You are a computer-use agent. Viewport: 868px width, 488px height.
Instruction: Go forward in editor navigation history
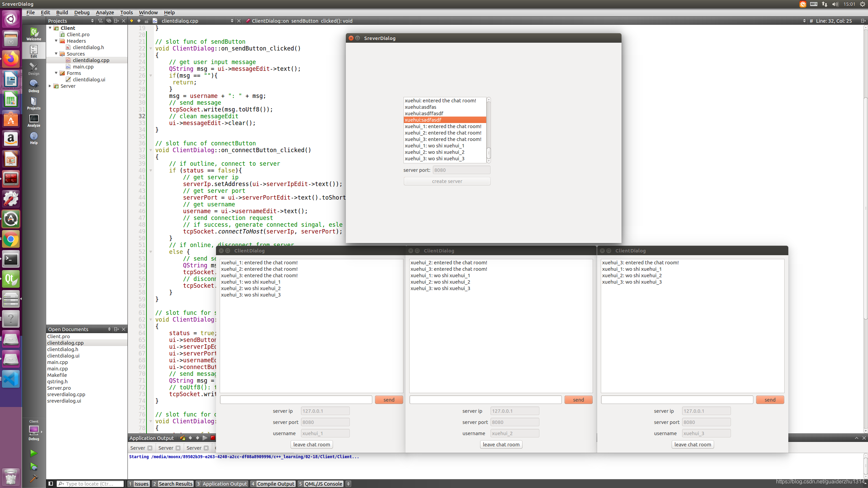[x=139, y=21]
